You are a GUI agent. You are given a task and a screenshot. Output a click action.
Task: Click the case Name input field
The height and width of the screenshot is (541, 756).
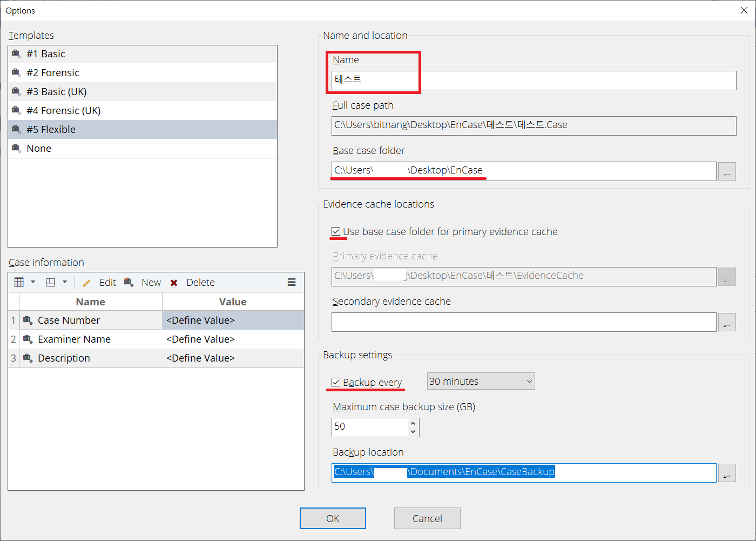pyautogui.click(x=534, y=81)
